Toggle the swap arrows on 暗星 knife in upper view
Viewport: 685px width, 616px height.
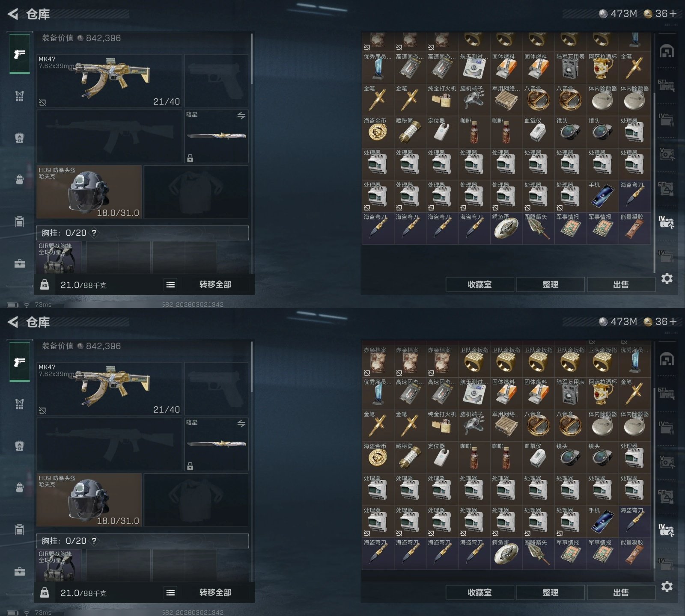tap(241, 115)
